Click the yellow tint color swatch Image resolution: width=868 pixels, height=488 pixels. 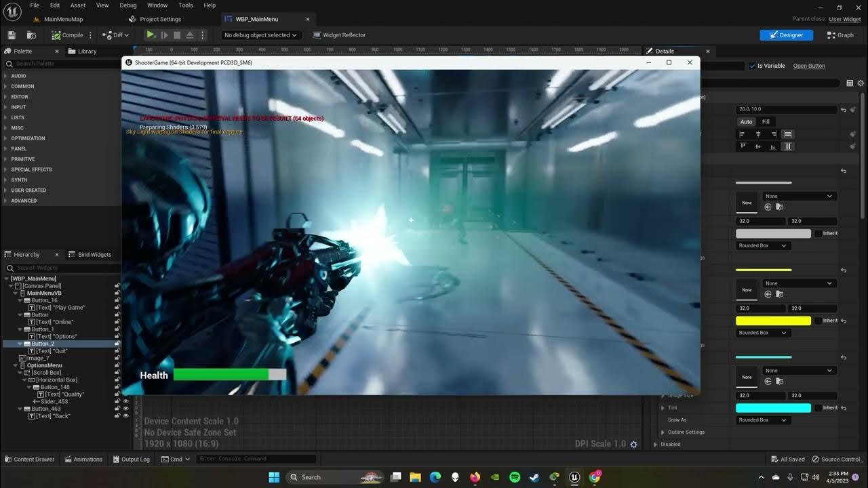tap(773, 321)
